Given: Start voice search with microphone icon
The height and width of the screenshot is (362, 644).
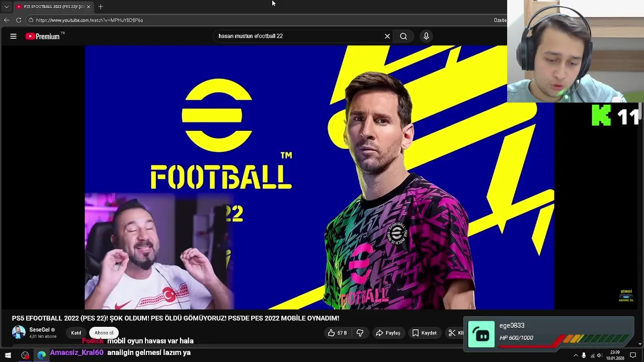Looking at the screenshot, I should pyautogui.click(x=426, y=36).
